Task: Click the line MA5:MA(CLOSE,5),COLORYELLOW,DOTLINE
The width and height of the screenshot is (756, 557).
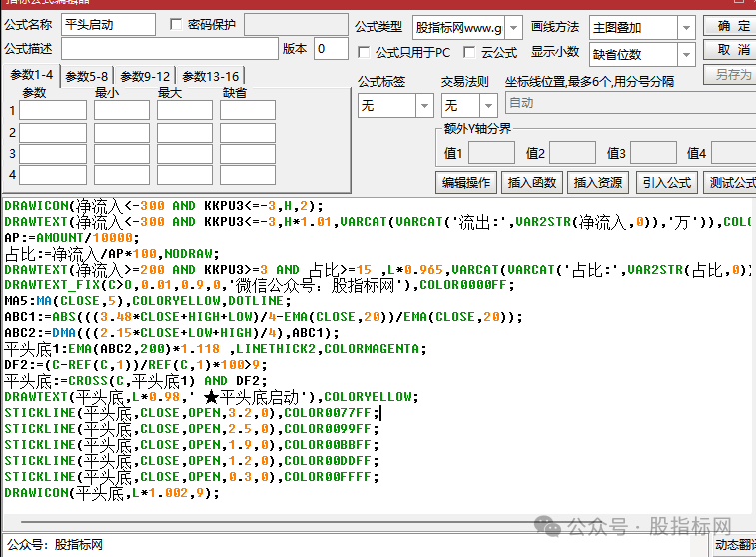Action: tap(148, 301)
